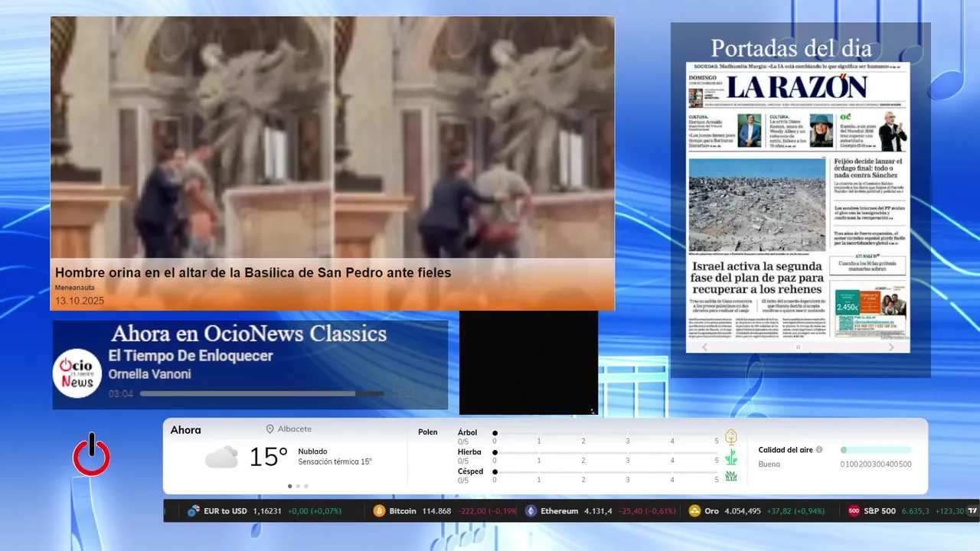Click the S&P 500 ticker label
This screenshot has width=980, height=551.
click(x=880, y=510)
